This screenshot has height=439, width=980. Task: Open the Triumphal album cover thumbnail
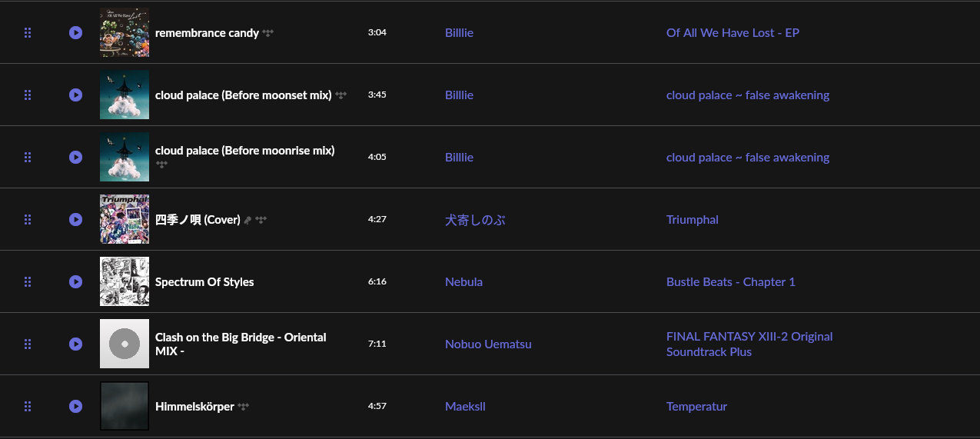[125, 219]
